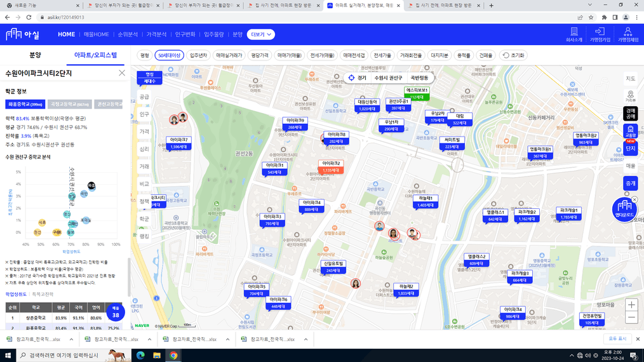The image size is (644, 362).
Task: Open the 수원시 권선구 district selector
Action: point(388,77)
